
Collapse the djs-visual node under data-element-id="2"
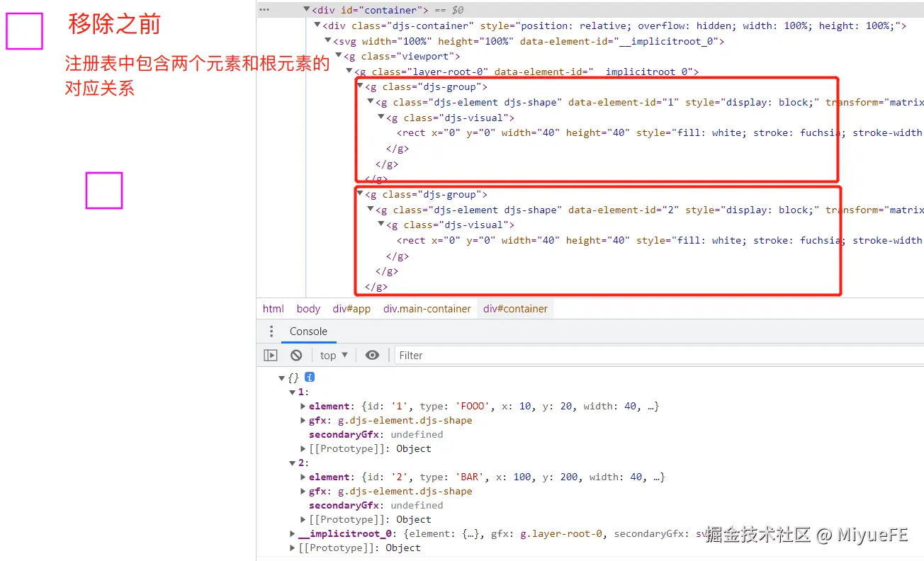click(381, 225)
